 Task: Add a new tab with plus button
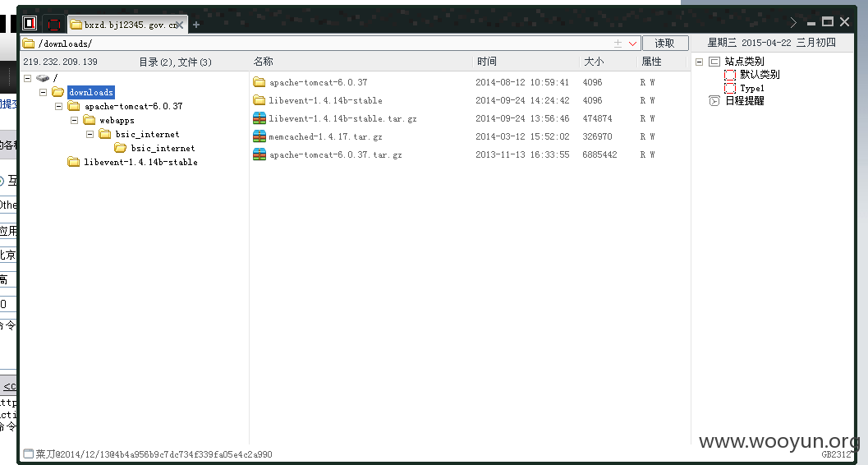196,25
